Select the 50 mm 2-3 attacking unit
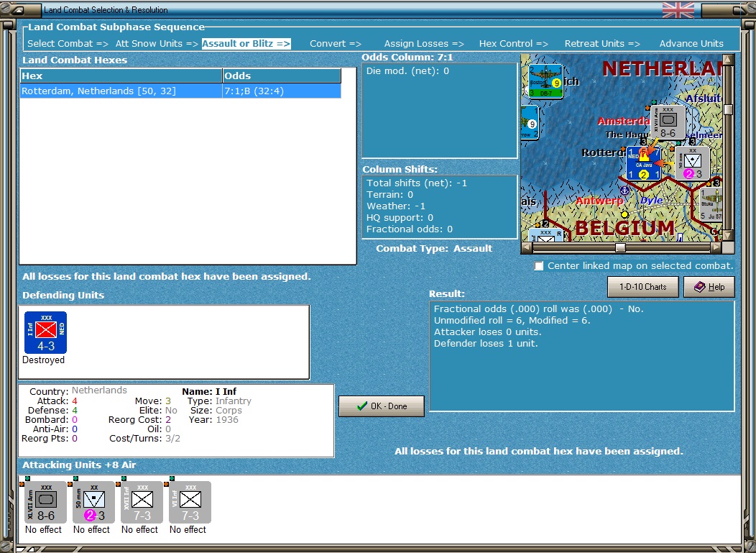 94,503
